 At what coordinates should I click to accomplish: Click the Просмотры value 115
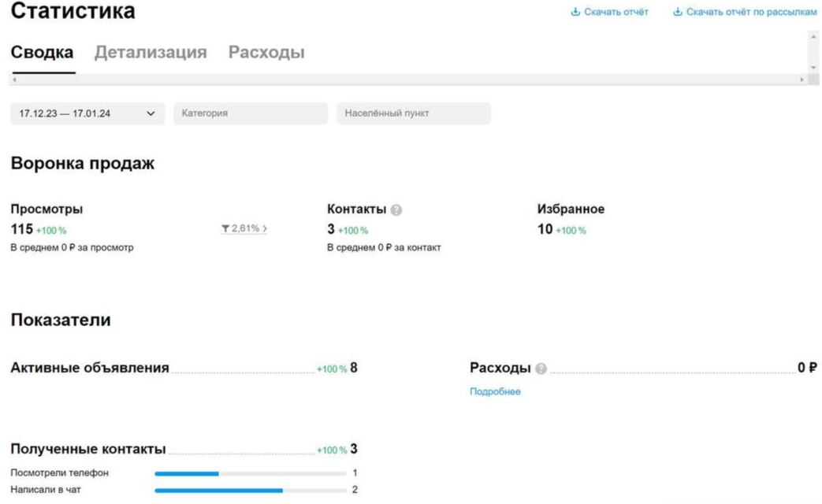click(x=22, y=229)
